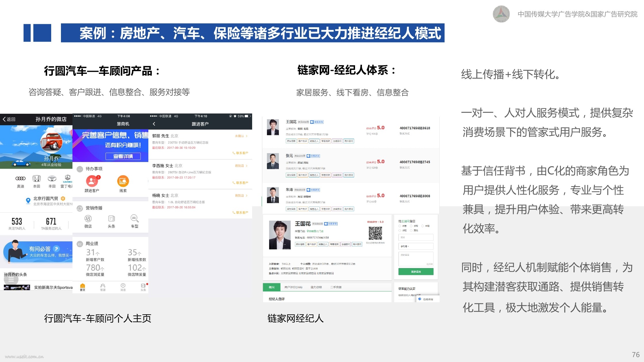644x362 pixels.
Task: Switch to 首页 home tab
Action: tap(83, 287)
